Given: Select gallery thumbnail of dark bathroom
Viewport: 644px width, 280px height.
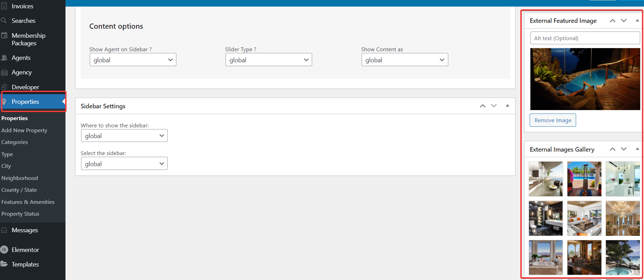Looking at the screenshot, I should tap(546, 218).
